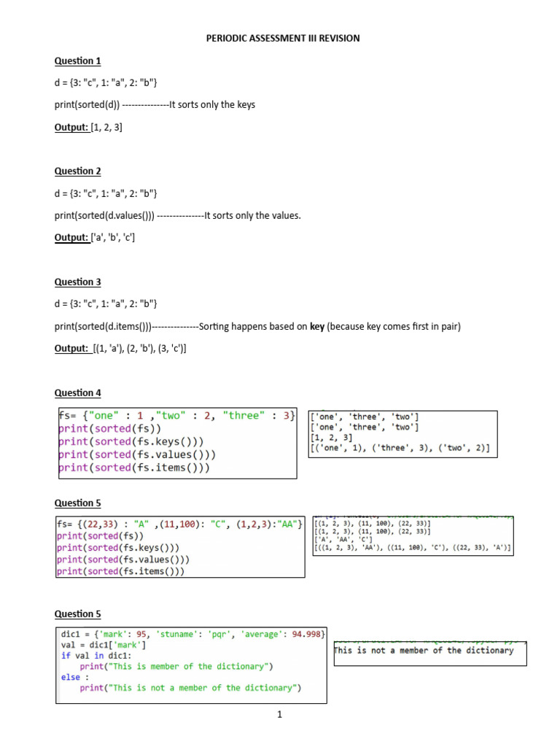Click the "else :" code line
The image size is (560, 747).
[75, 677]
